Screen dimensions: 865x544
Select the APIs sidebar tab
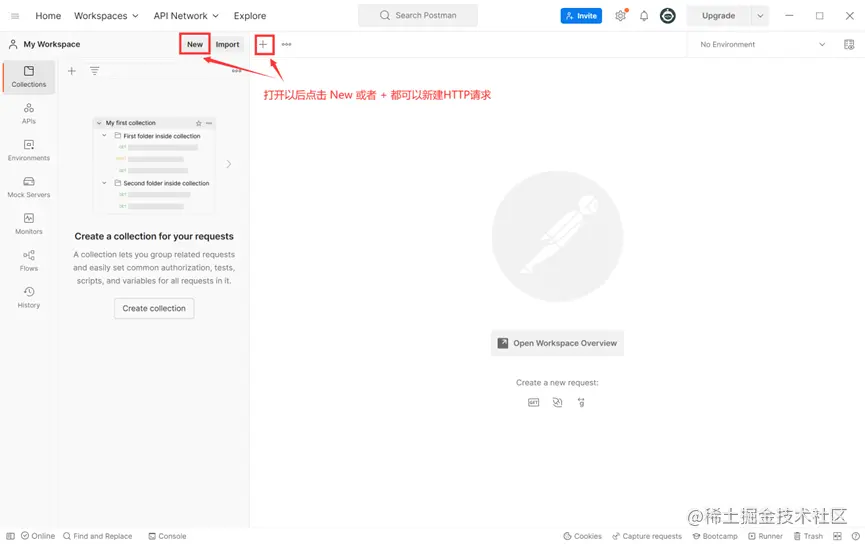click(29, 113)
